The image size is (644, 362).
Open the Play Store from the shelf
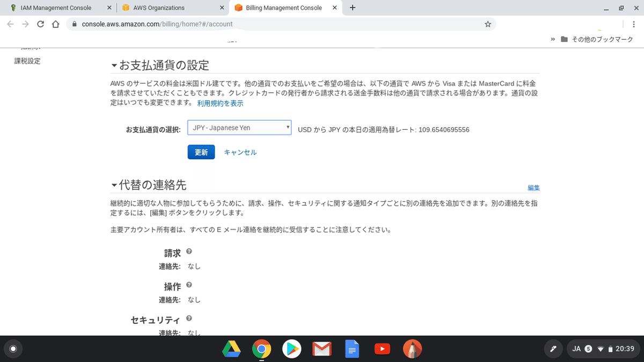pos(291,349)
